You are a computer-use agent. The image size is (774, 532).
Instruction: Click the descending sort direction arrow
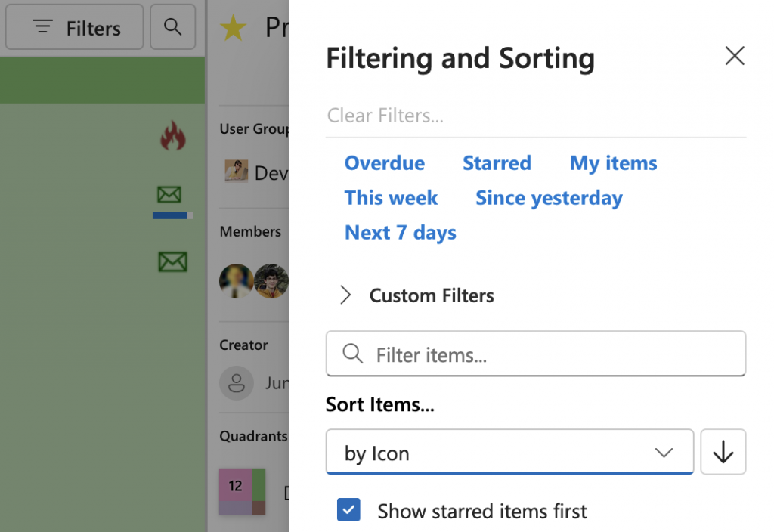(x=723, y=452)
